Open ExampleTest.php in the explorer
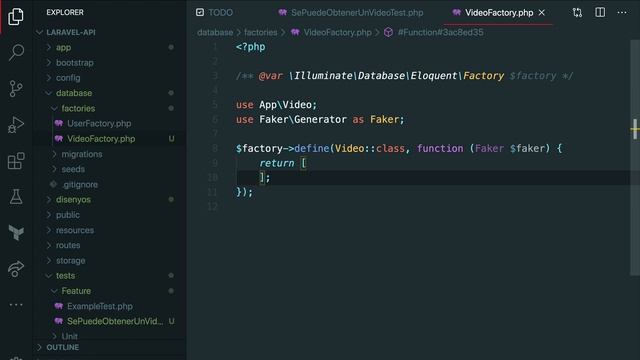 point(100,306)
